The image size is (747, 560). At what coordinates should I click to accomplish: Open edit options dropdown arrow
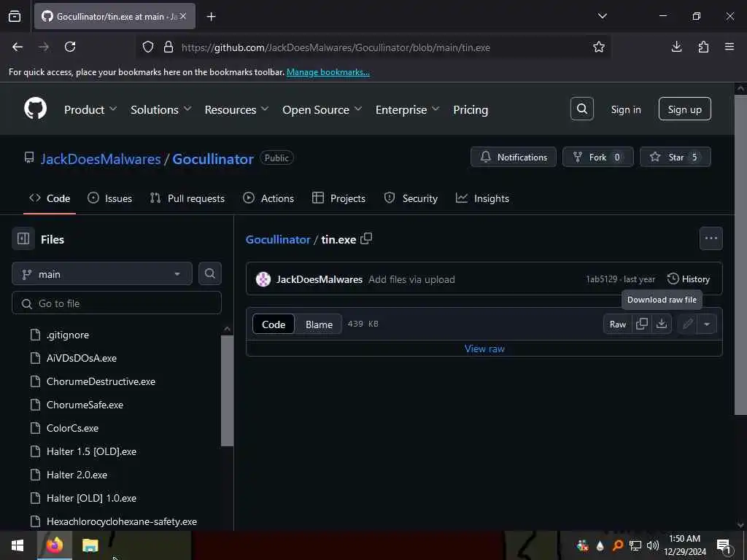click(706, 324)
